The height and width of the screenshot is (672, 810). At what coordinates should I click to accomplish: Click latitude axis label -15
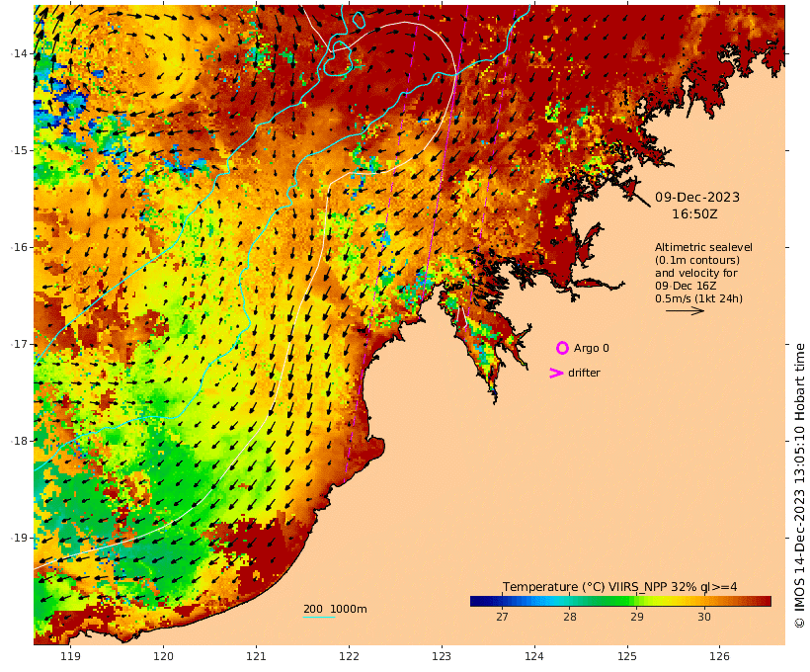point(19,150)
